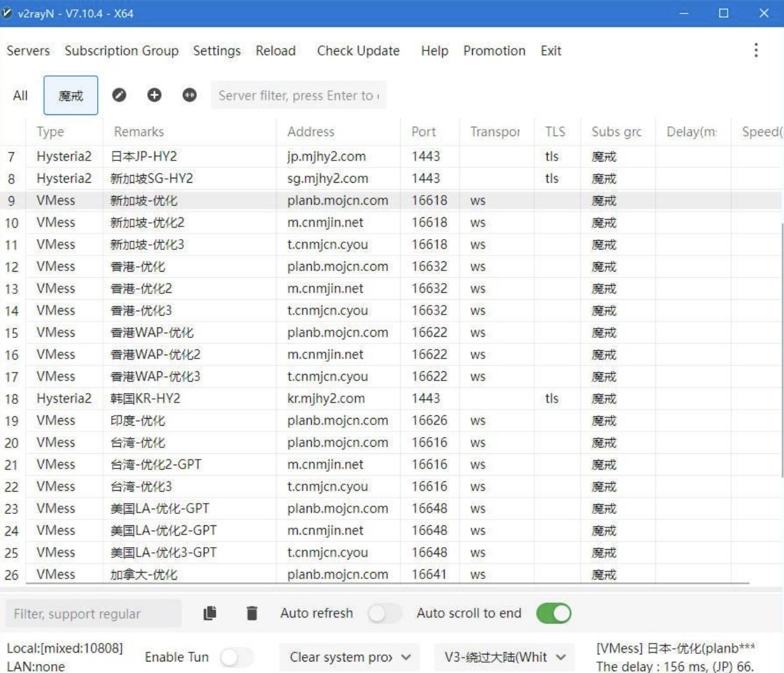
Task: Open the Settings menu
Action: coord(217,50)
